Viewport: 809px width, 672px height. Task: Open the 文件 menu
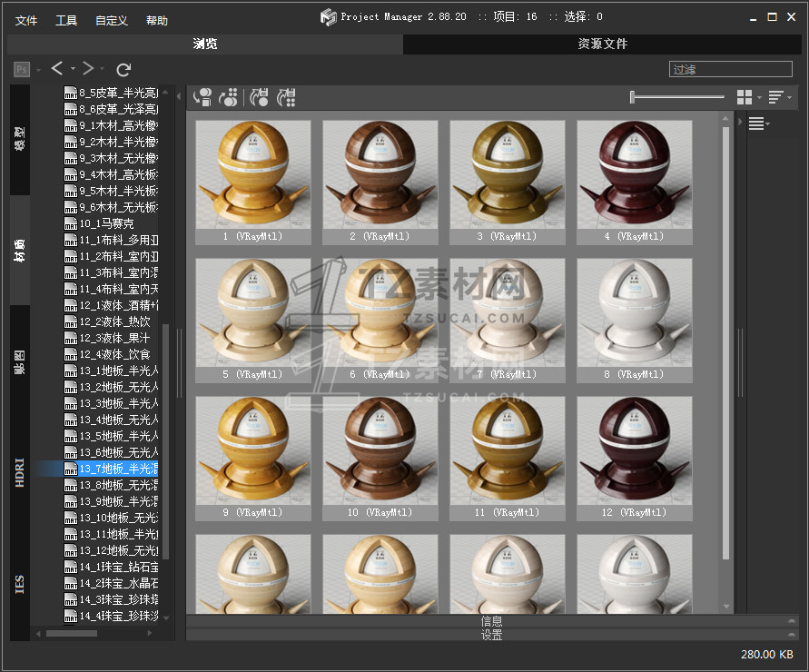26,20
